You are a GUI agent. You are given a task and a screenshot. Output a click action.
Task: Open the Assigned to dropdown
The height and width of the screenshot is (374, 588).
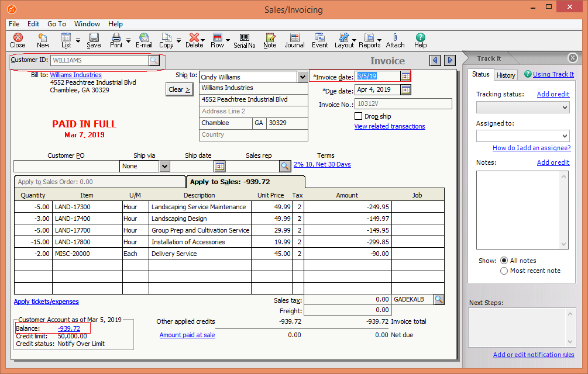(522, 136)
